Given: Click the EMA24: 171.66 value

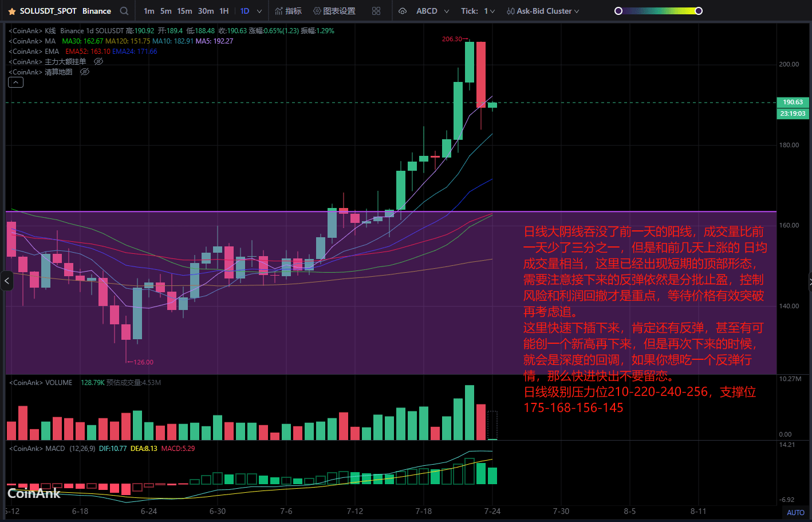Looking at the screenshot, I should pyautogui.click(x=135, y=52).
